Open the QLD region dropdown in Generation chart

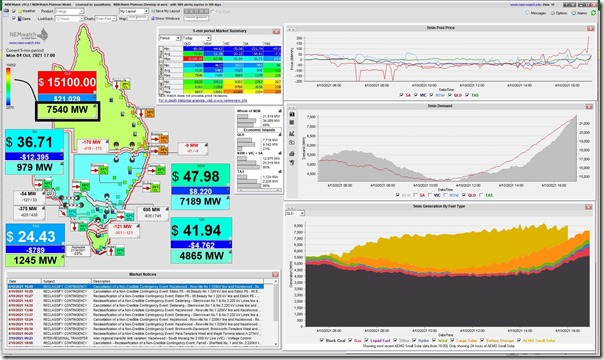click(x=295, y=213)
